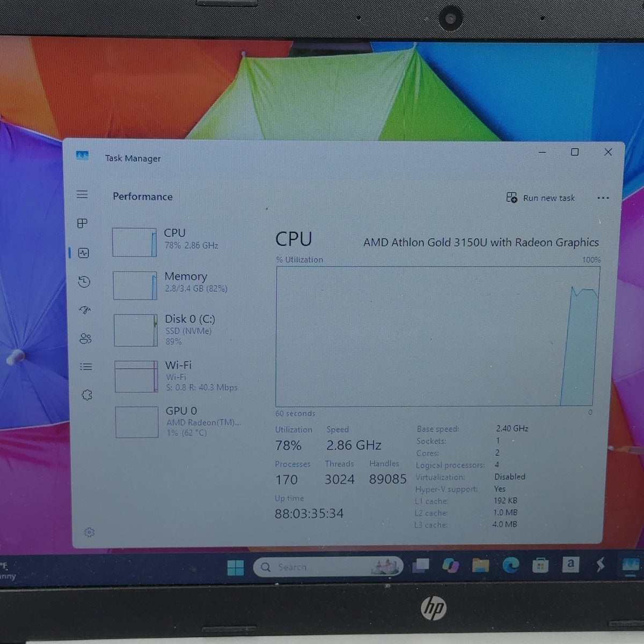
Task: Click the Memory usage mini graph thumbnail
Action: pyautogui.click(x=135, y=286)
